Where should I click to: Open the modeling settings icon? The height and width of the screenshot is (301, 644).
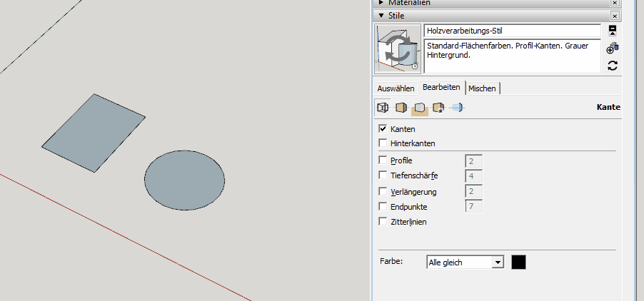[457, 108]
